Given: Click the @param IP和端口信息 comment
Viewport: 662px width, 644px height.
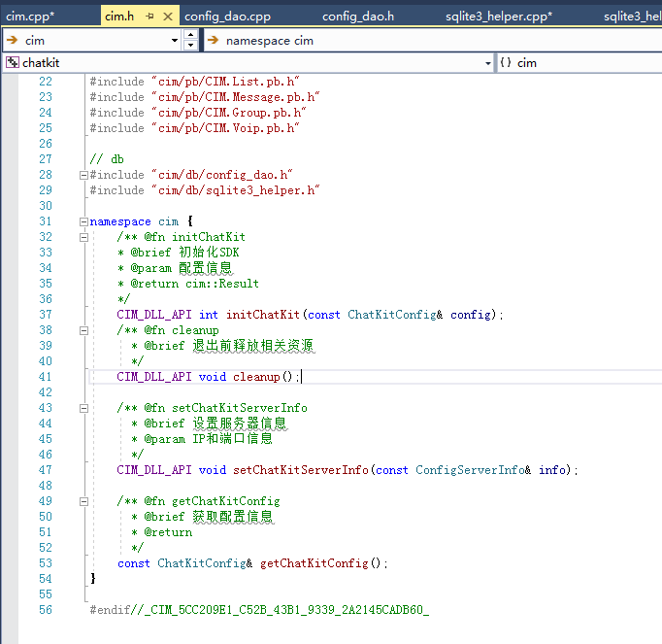Looking at the screenshot, I should [202, 439].
